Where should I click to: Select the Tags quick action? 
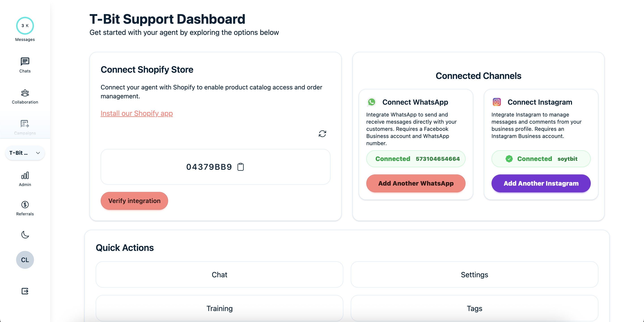click(474, 308)
